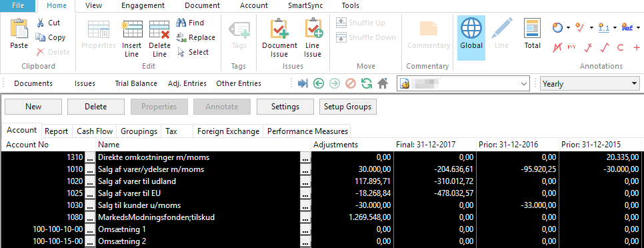Open the Tools ribbon tab
This screenshot has width=644, height=248.
(x=351, y=6)
